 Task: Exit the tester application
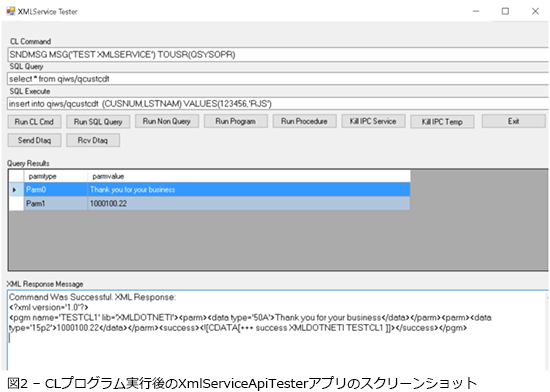pyautogui.click(x=514, y=121)
